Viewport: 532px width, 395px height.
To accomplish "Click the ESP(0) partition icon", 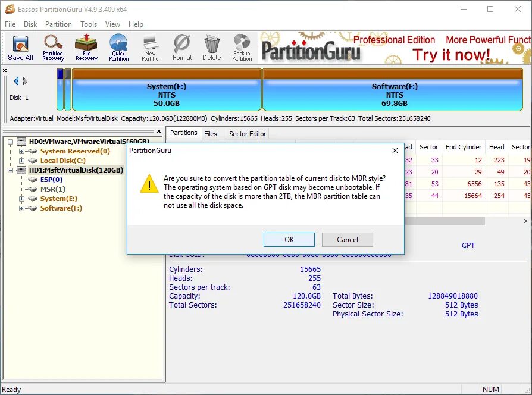I will (33, 180).
